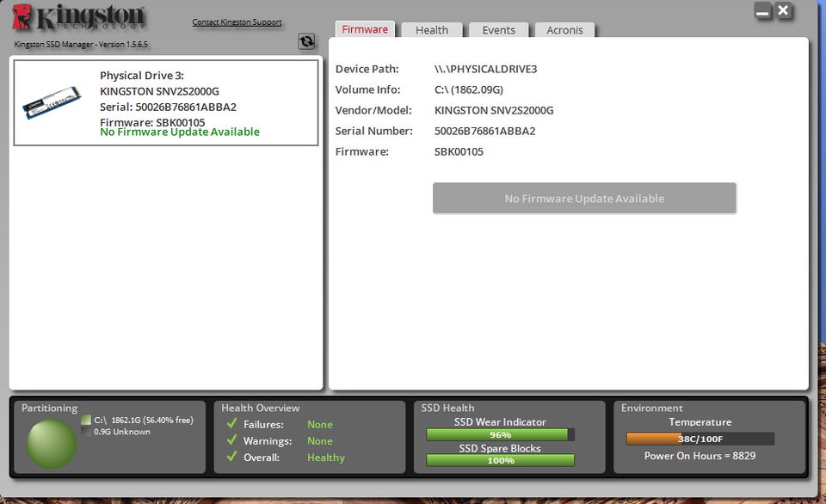Open the Acronis tab
The width and height of the screenshot is (826, 504).
pos(564,30)
